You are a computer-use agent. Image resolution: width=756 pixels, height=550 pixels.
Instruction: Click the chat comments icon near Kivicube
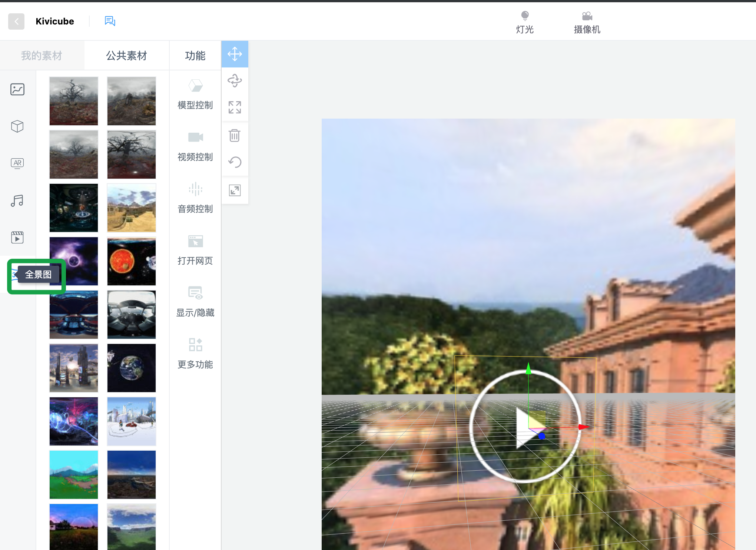[110, 21]
